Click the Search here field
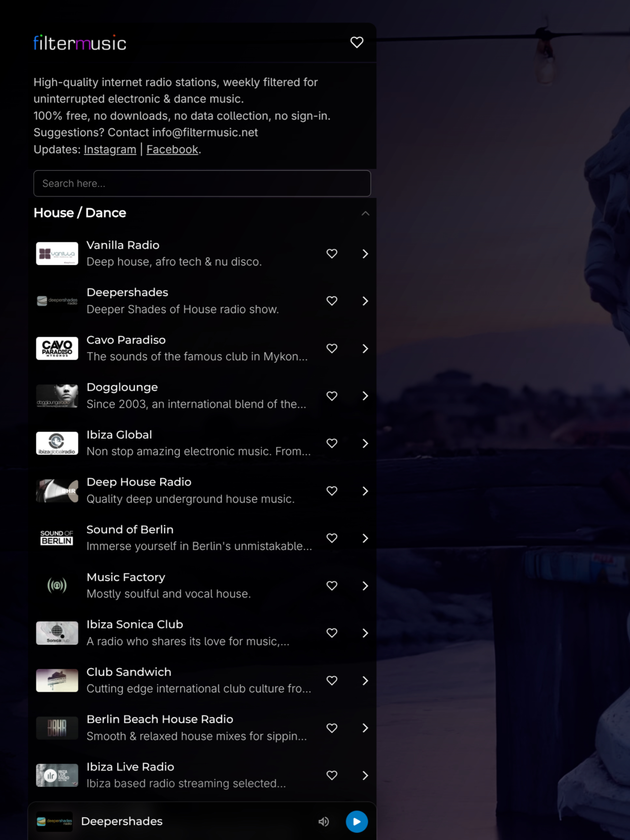 coord(202,183)
